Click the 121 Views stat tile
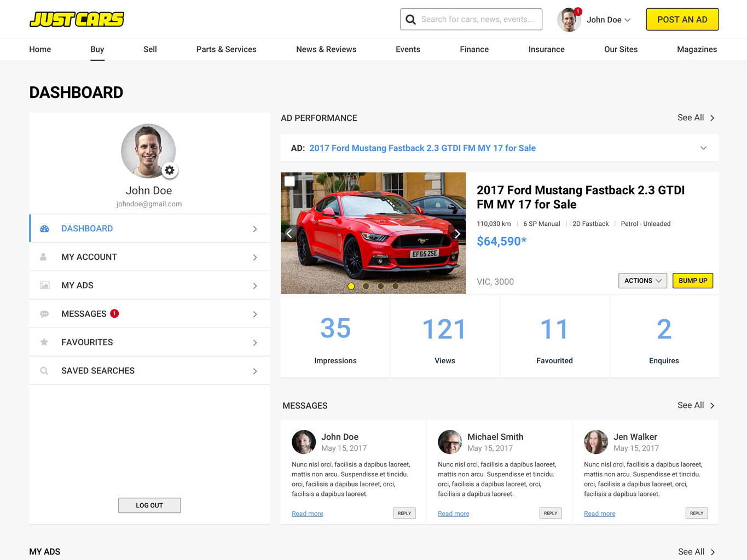This screenshot has width=747, height=560. coord(445,336)
